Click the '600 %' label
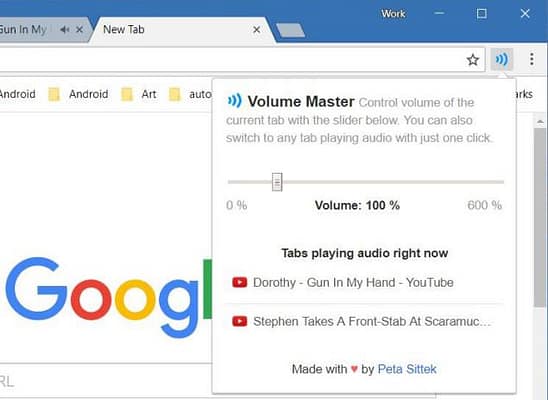The image size is (548, 400). pos(485,205)
